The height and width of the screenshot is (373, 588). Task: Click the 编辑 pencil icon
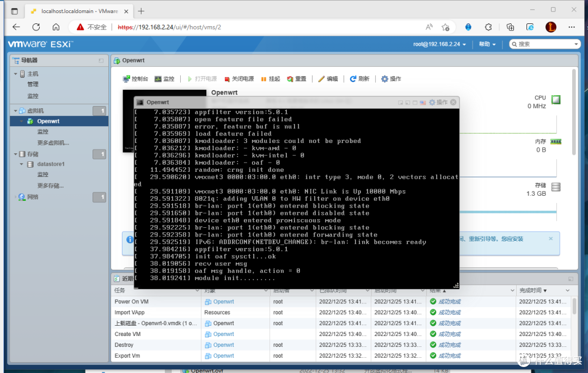click(x=322, y=79)
